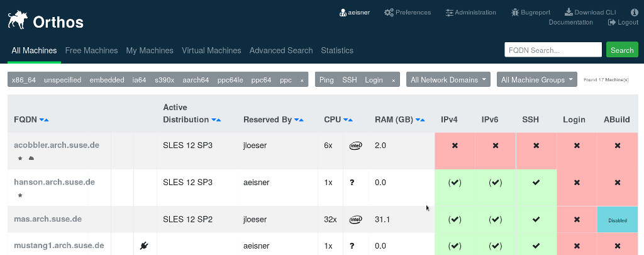644x255 pixels.
Task: Click the info circle icon
Action: pos(634,13)
